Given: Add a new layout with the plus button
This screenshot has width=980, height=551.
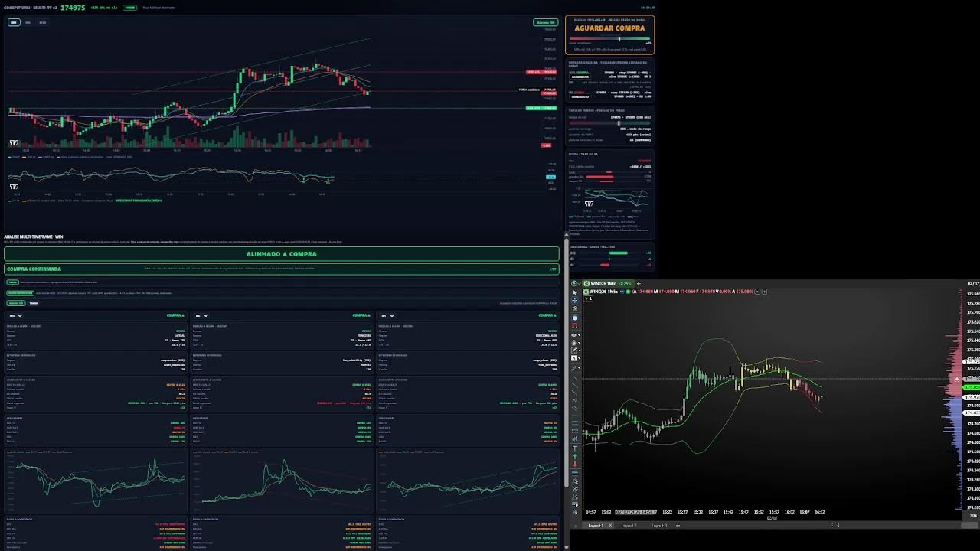Looking at the screenshot, I should click(678, 526).
